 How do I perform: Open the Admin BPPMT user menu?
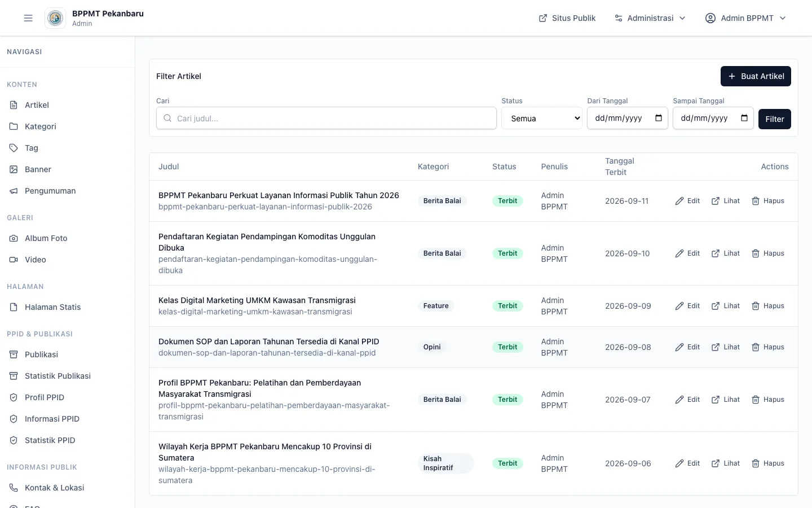[745, 18]
